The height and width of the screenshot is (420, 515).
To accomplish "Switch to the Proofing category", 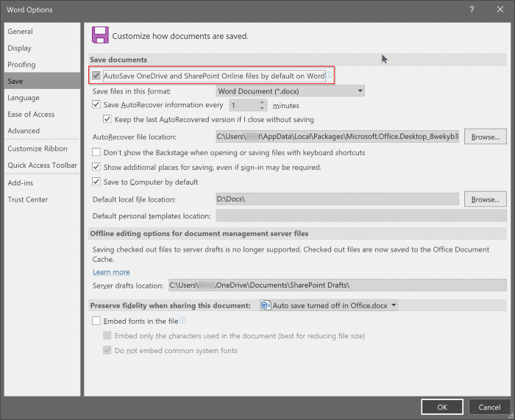I will tap(21, 65).
